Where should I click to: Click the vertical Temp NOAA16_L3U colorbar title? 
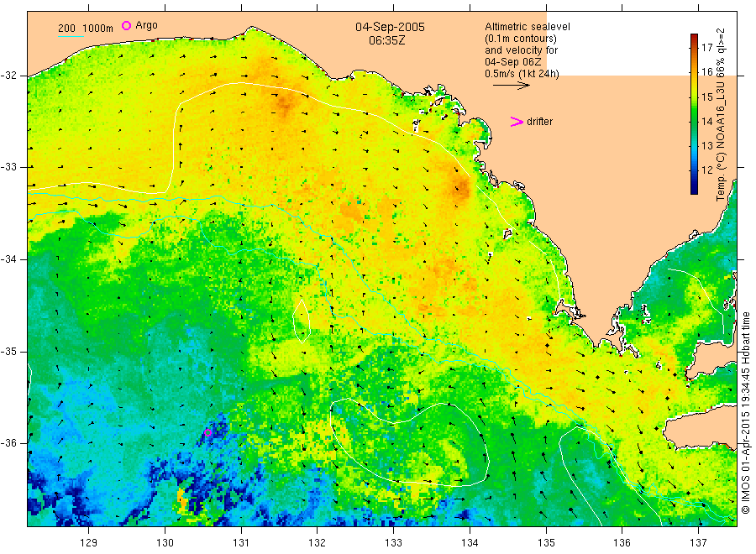(x=721, y=115)
